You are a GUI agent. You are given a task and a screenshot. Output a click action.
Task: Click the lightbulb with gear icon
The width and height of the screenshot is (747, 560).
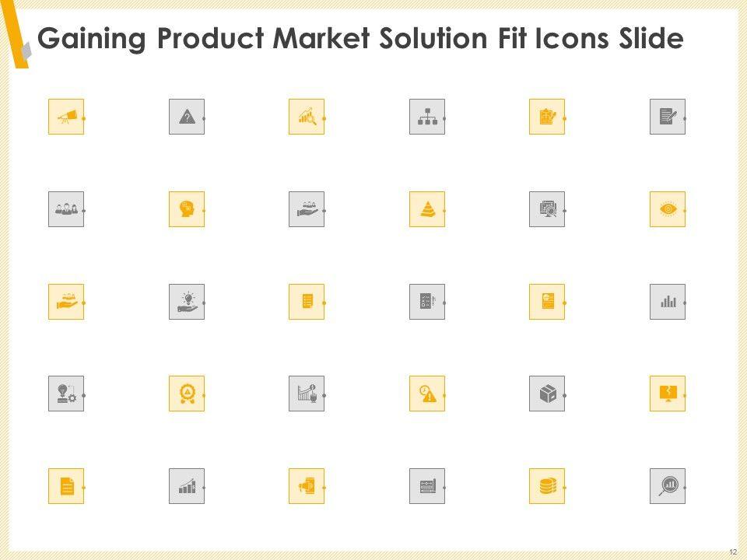point(66,394)
